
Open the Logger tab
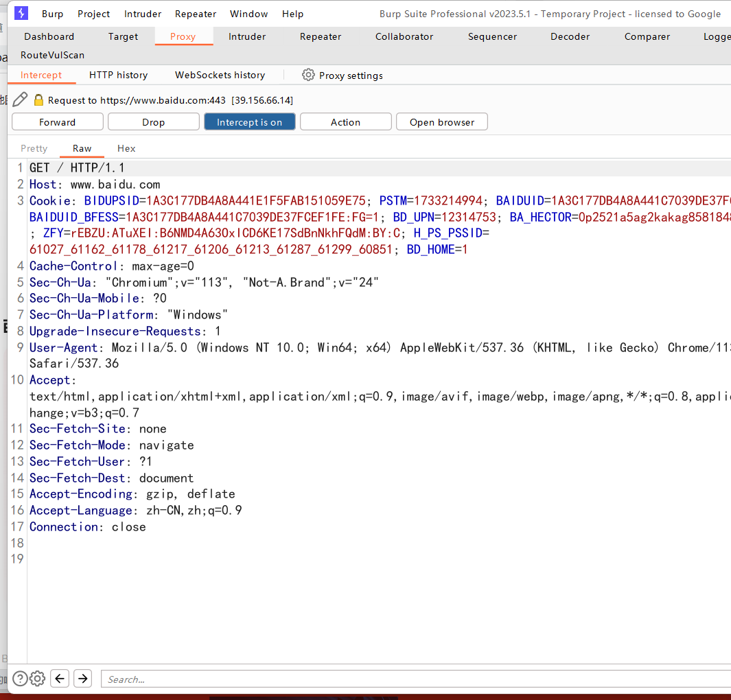(x=716, y=36)
